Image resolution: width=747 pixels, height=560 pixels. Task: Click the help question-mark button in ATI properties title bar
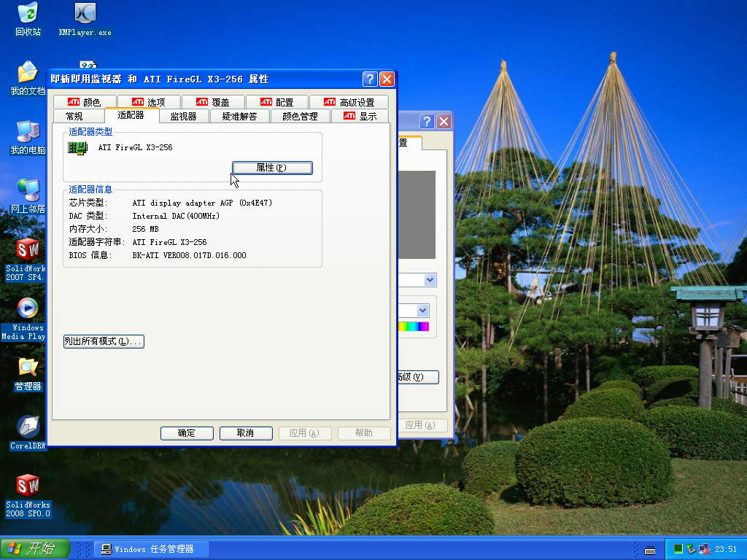[x=370, y=79]
